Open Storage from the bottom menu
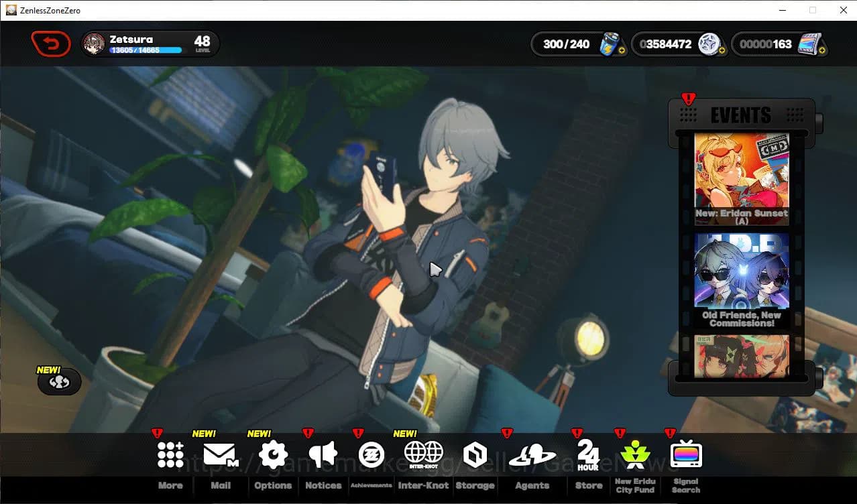857x504 pixels. pos(475,454)
